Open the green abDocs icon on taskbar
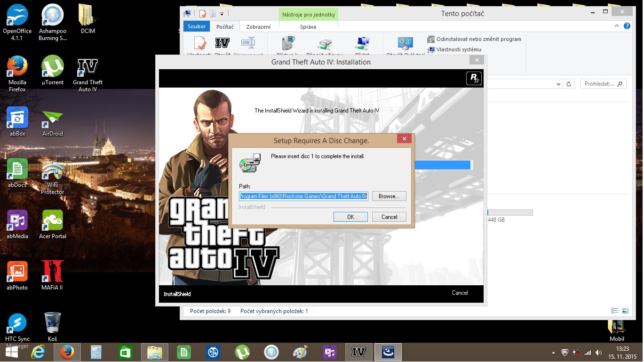The image size is (644, 362). tap(184, 352)
